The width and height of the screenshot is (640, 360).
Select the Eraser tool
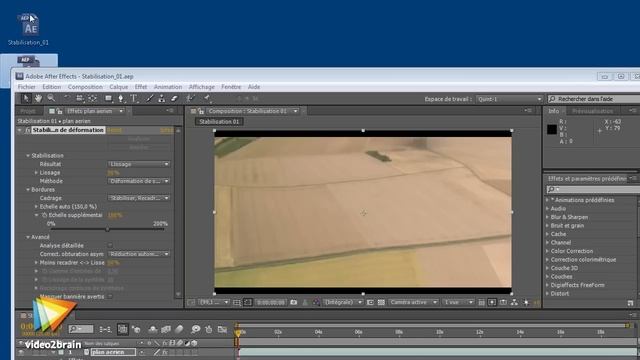click(x=175, y=98)
